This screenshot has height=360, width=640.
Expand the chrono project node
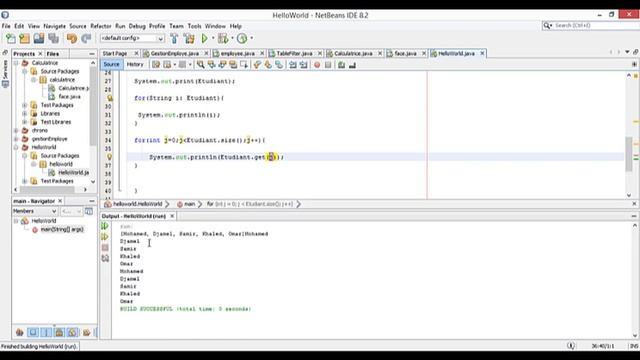[16, 131]
